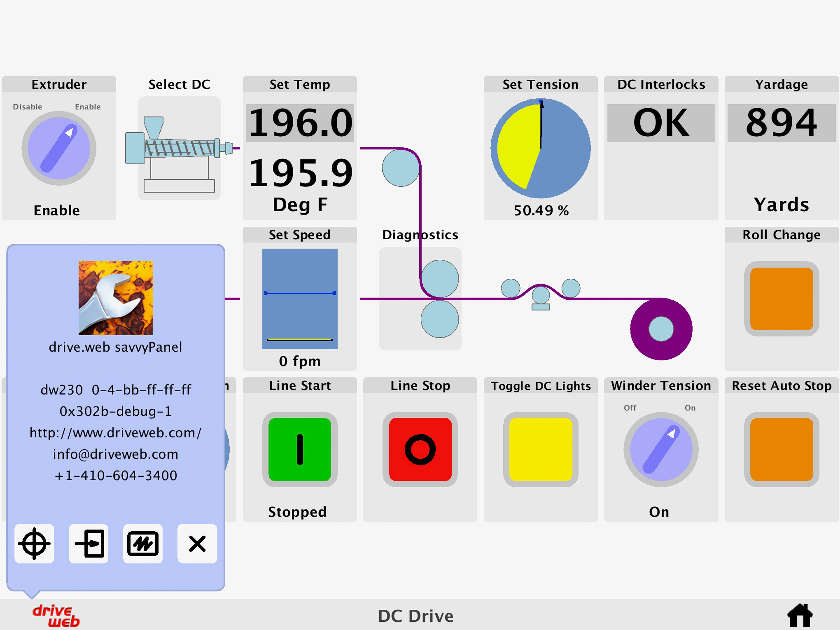Click the Select DC label
This screenshot has height=630, width=840.
pyautogui.click(x=179, y=84)
